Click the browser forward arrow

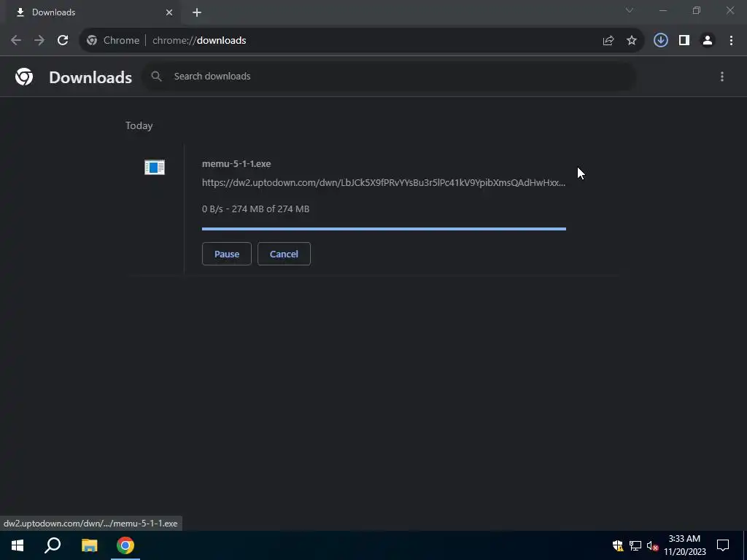coord(39,41)
